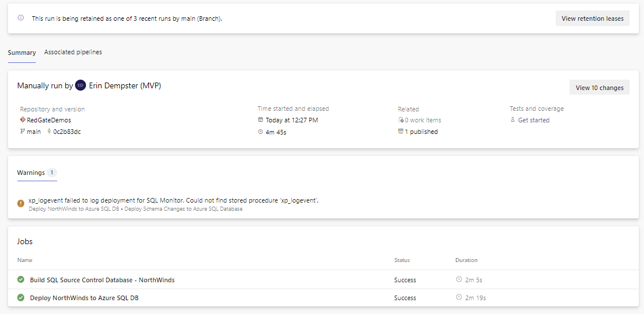Click the green success icon for Deploy job
This screenshot has width=644, height=314.
coord(21,298)
